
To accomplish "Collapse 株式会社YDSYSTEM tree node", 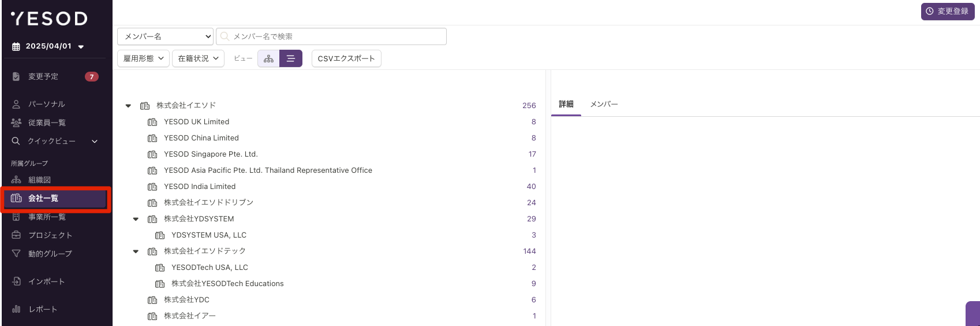I will pos(136,219).
